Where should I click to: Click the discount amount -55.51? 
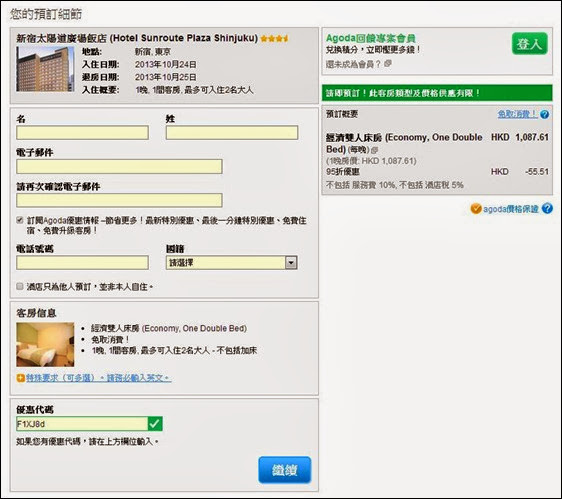tap(537, 172)
